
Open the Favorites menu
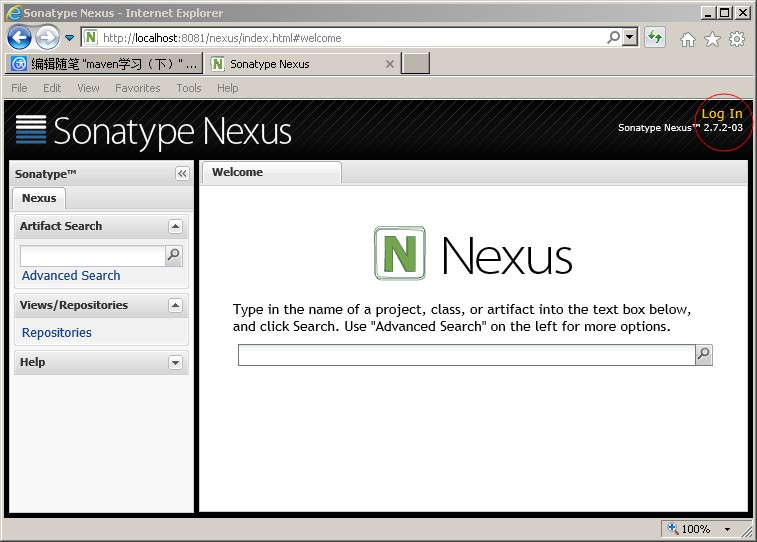[138, 88]
